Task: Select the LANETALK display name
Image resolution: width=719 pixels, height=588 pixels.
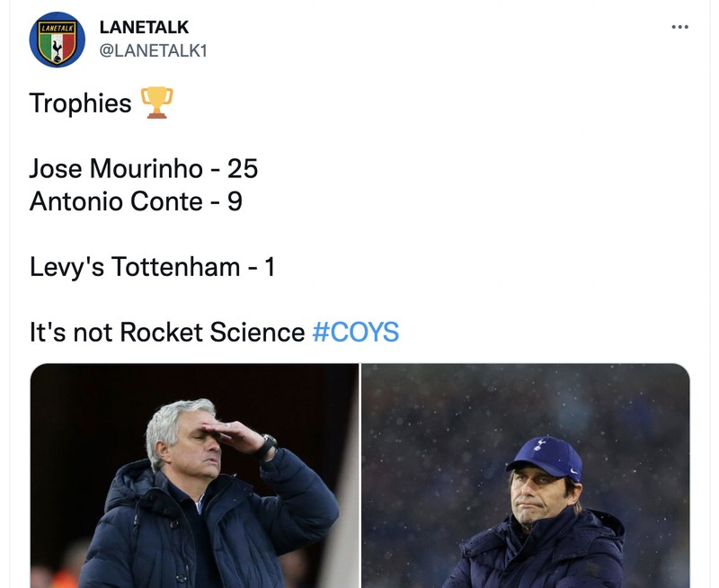Action: 144,25
